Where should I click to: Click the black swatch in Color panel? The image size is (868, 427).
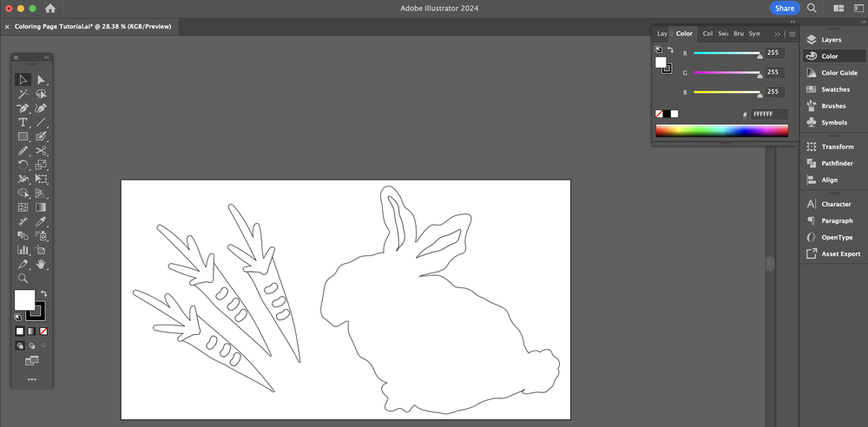point(667,114)
